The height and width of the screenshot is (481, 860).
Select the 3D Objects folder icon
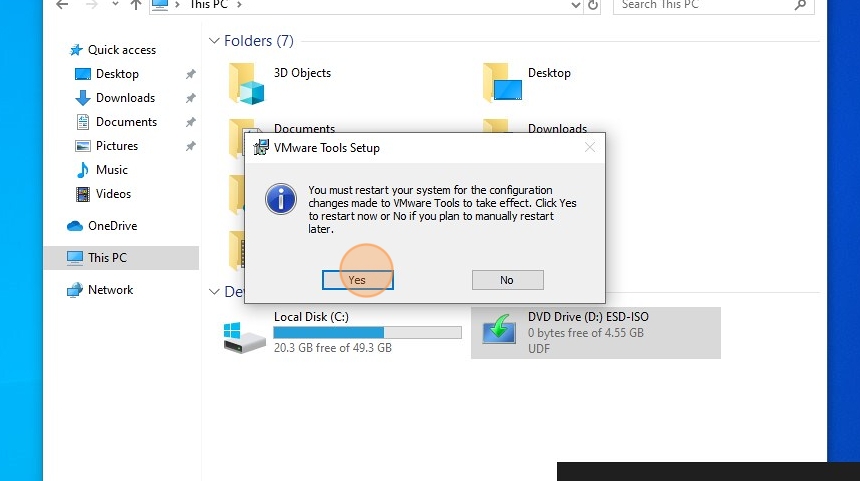(246, 83)
